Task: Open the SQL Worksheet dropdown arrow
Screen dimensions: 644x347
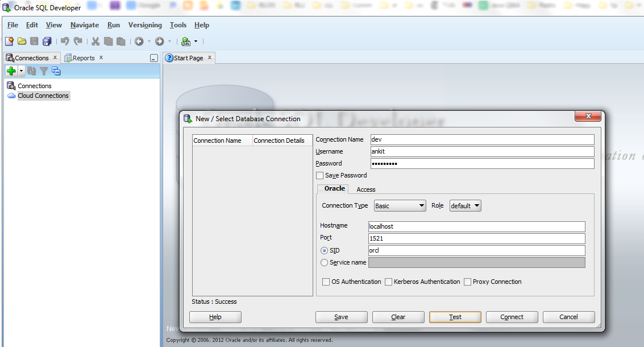Action: pos(196,41)
